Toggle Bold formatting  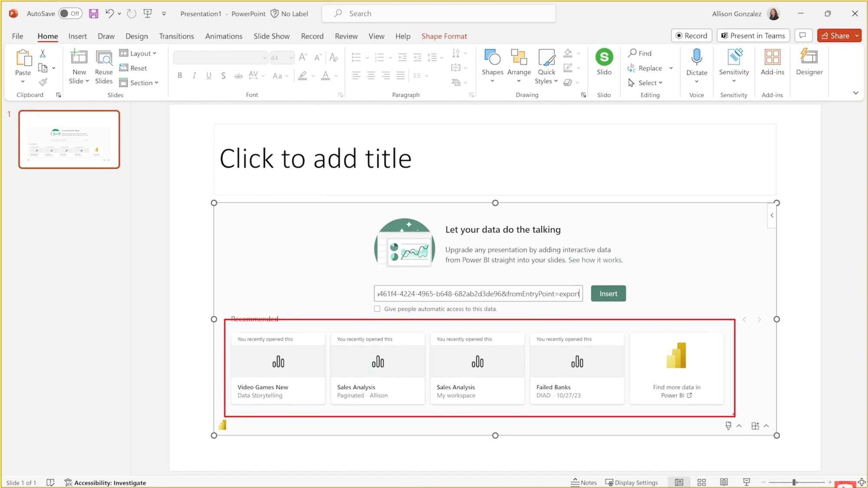180,76
